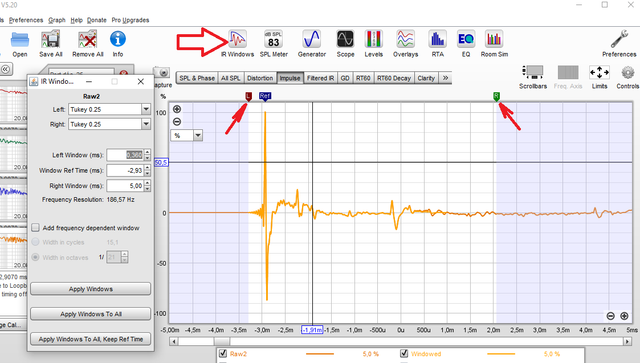Click Apply Windows button

click(x=91, y=289)
